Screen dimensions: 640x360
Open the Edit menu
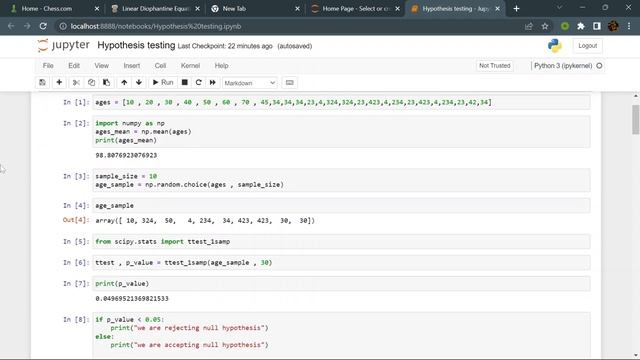tap(74, 66)
